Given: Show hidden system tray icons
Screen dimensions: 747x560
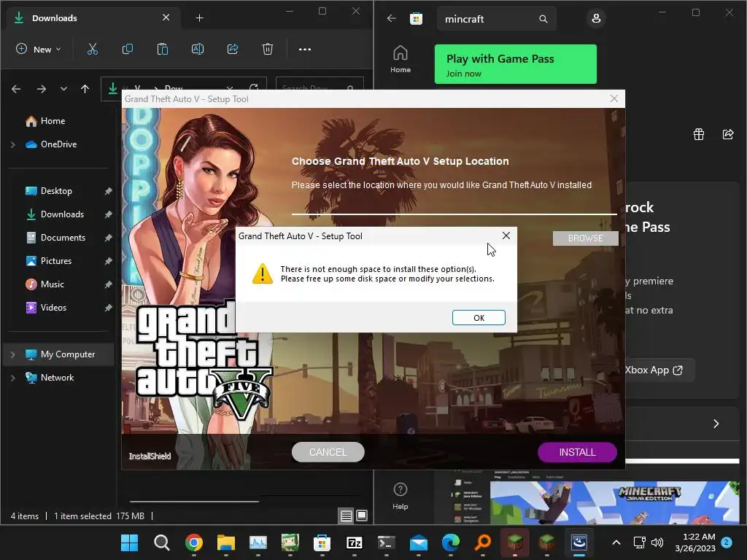Looking at the screenshot, I should pyautogui.click(x=616, y=542).
